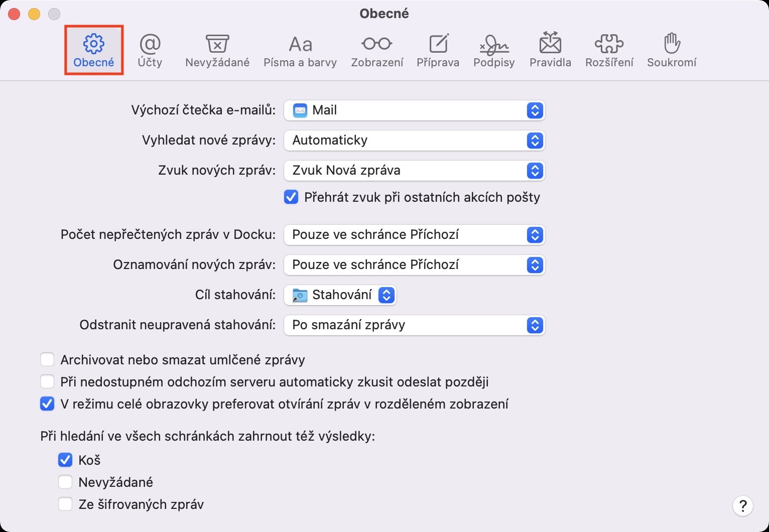Open the Rozšíření puzzle piece icon
Screen dimensions: 769x532
click(x=609, y=45)
